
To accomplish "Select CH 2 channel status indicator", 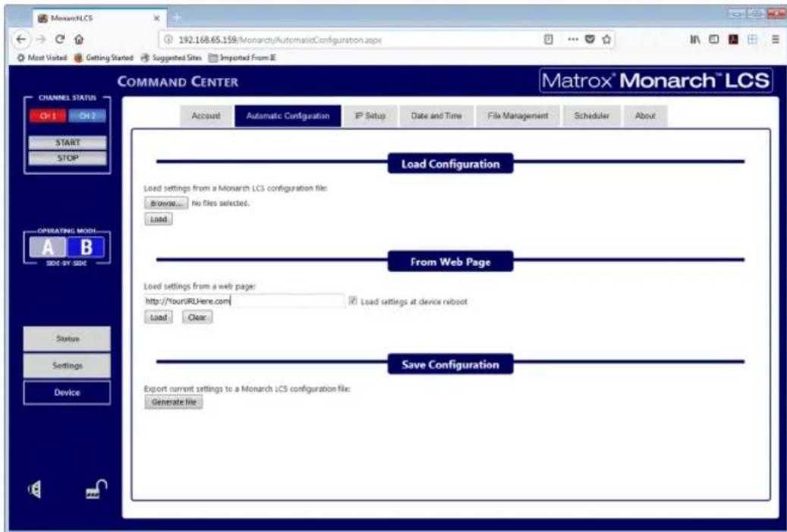I will tap(87, 116).
